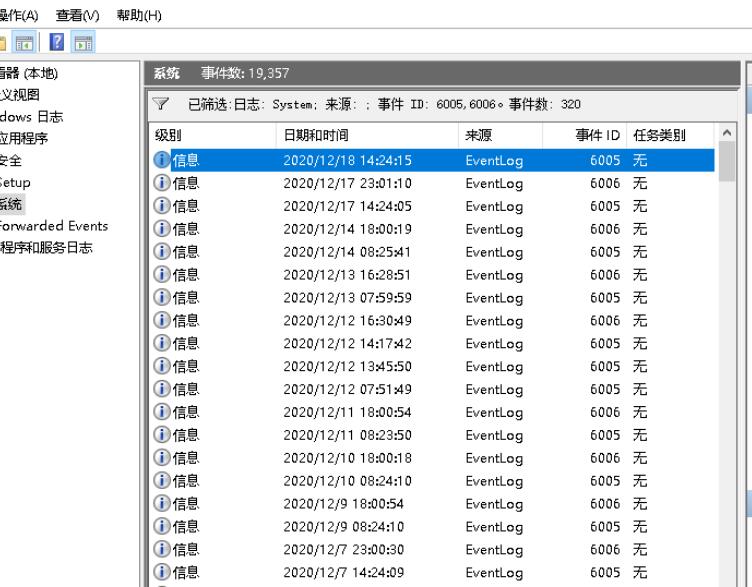Open the 操作(A) menu
Screen dimensions: 752x587
(x=18, y=15)
